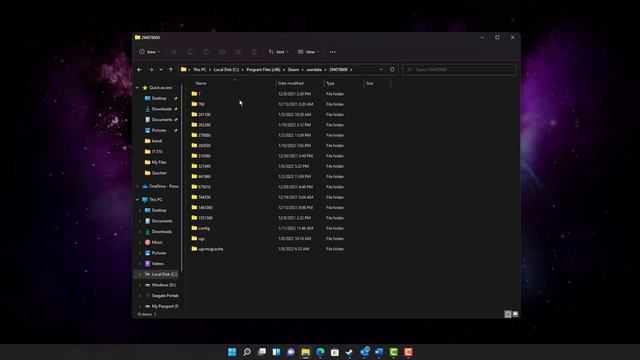The image size is (640, 360).
Task: Open Videos under This PC
Action: (x=158, y=264)
